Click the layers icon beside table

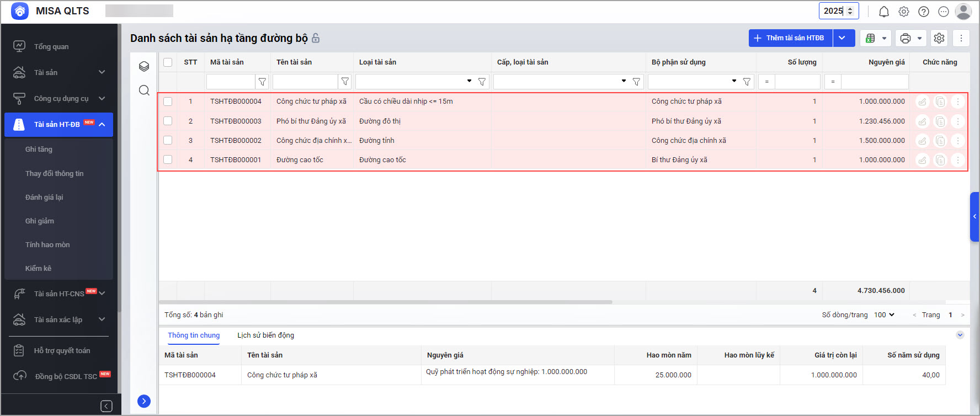pos(144,66)
